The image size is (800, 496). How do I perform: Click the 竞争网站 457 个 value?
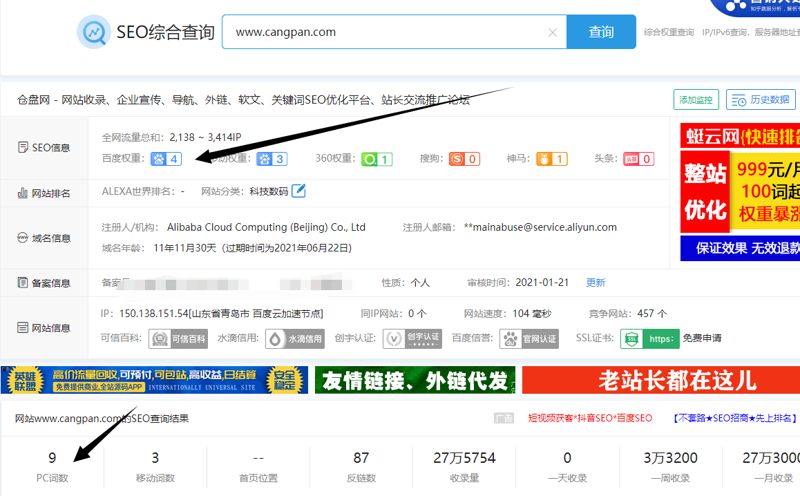[652, 313]
